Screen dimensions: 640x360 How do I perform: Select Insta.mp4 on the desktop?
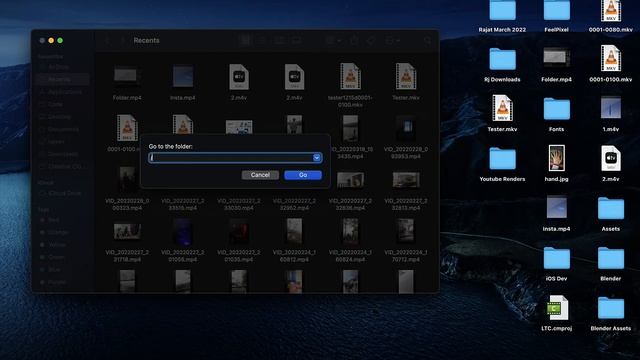(x=556, y=213)
